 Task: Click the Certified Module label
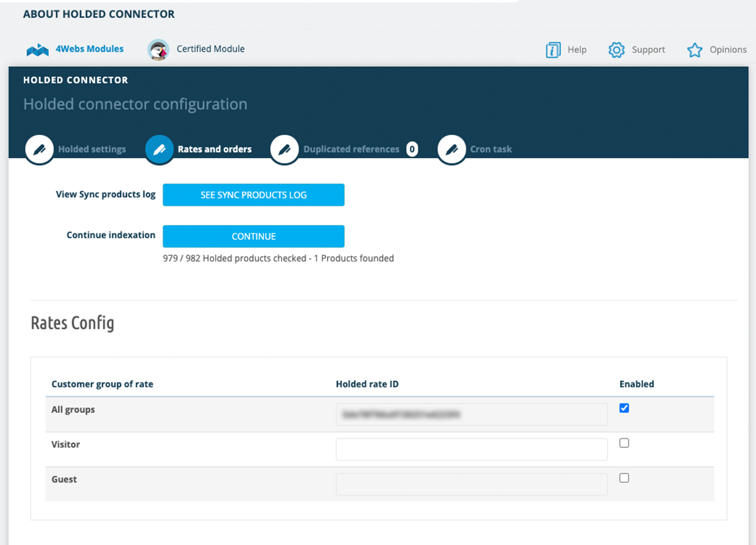point(210,49)
